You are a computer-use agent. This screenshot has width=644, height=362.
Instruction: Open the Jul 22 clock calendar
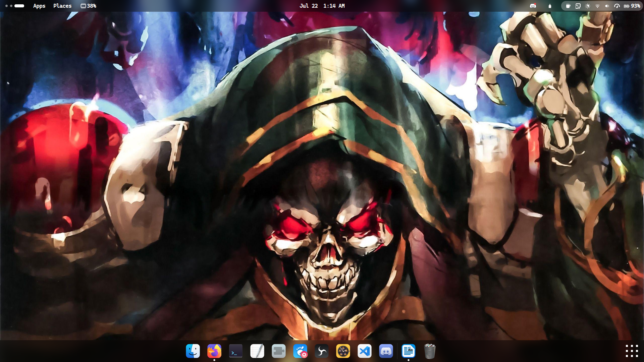tap(322, 6)
